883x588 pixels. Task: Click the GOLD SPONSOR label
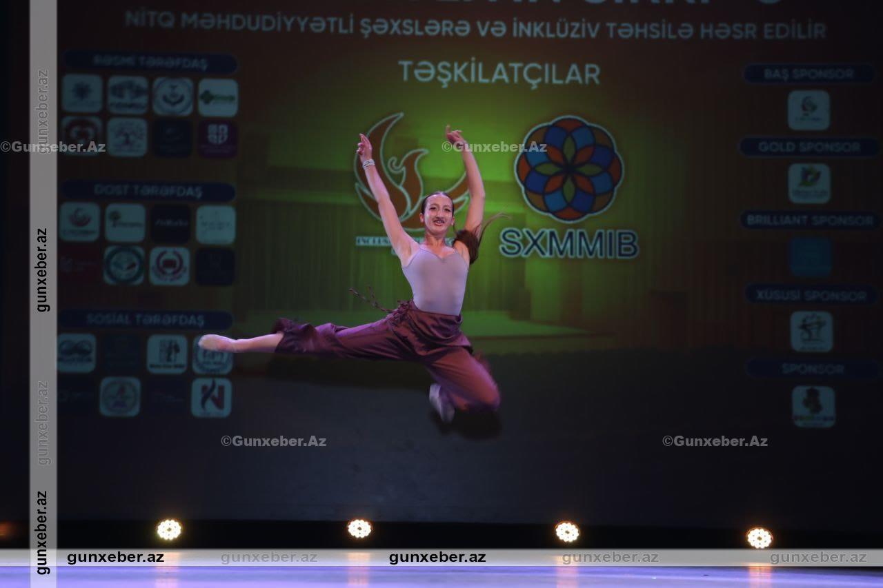point(809,147)
